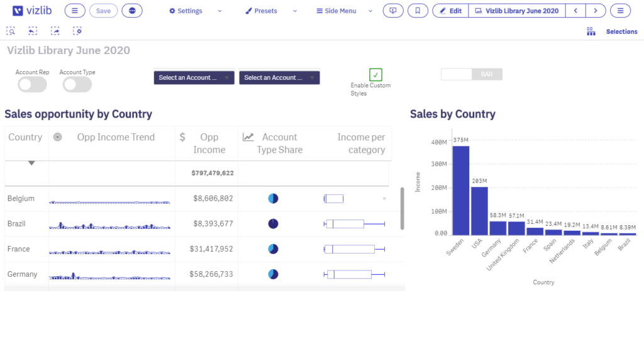Select the France row label
This screenshot has height=351, width=644.
[18, 249]
